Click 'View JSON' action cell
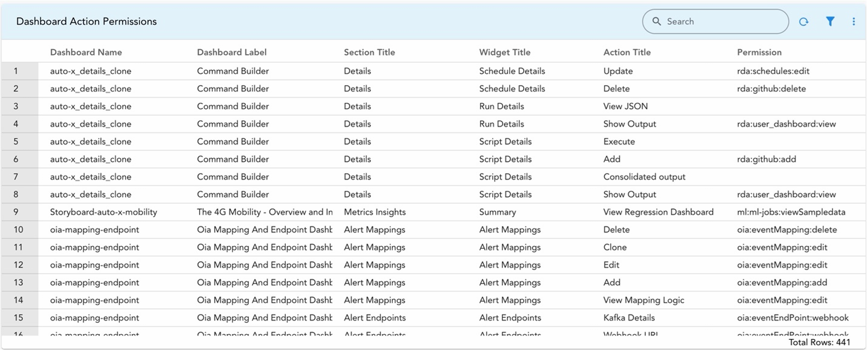 pyautogui.click(x=626, y=106)
